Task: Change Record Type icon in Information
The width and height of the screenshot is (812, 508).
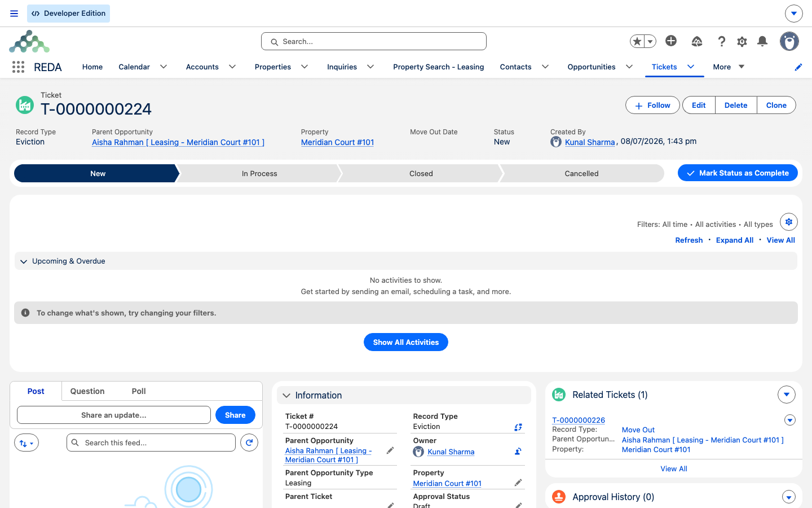Action: point(518,427)
